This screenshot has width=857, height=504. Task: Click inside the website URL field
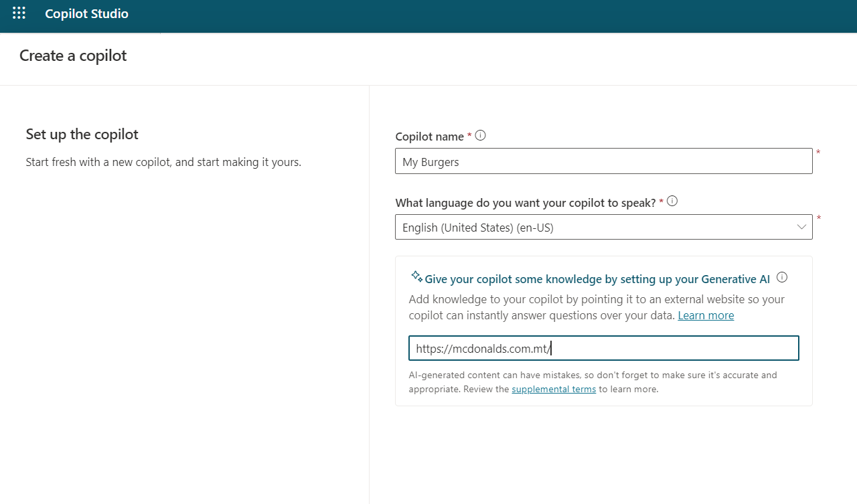tap(603, 347)
